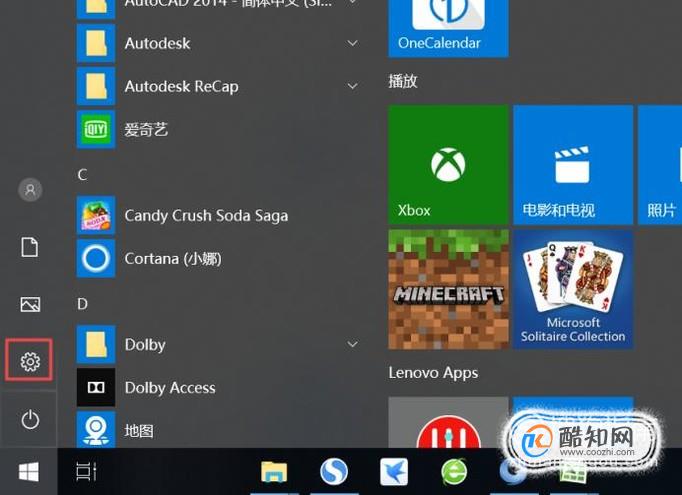Viewport: 682px width, 495px height.
Task: Open the Xbox tile
Action: pos(448,165)
